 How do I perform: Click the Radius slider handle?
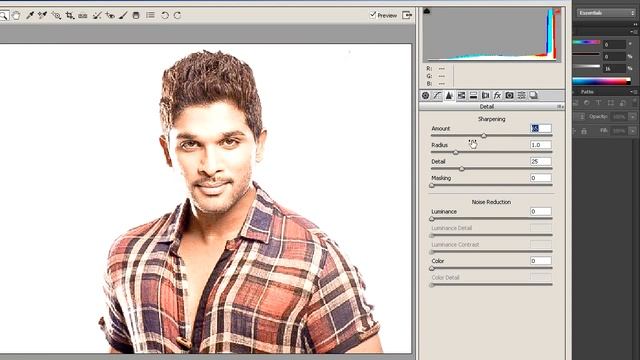click(x=456, y=152)
